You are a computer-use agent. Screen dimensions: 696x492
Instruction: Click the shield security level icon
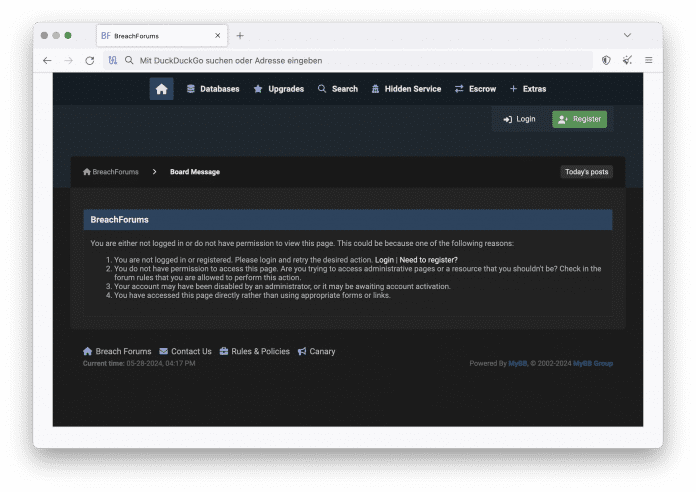click(606, 60)
